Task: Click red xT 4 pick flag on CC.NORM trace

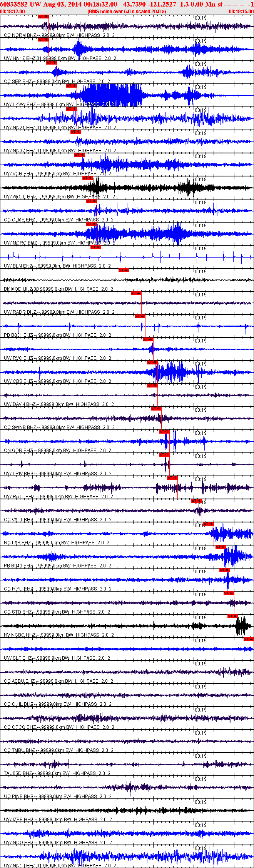Action: pos(43,17)
